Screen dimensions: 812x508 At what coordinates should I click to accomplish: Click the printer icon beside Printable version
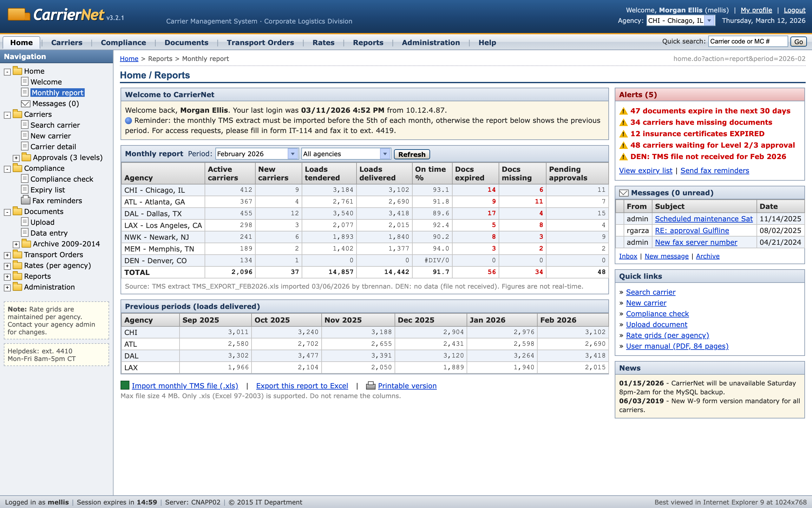pos(370,386)
